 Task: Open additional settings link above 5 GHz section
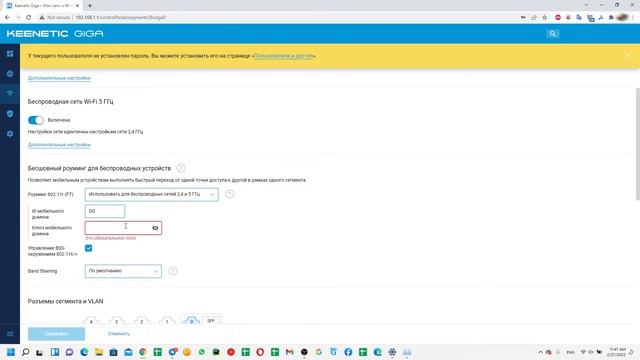click(x=59, y=78)
